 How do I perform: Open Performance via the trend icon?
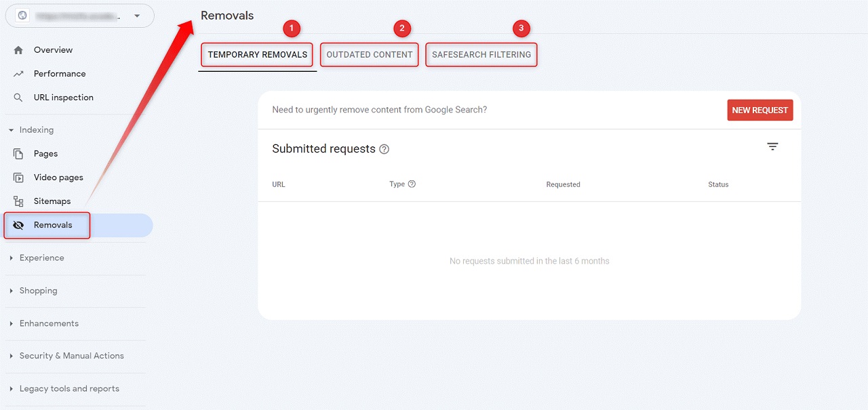point(18,74)
